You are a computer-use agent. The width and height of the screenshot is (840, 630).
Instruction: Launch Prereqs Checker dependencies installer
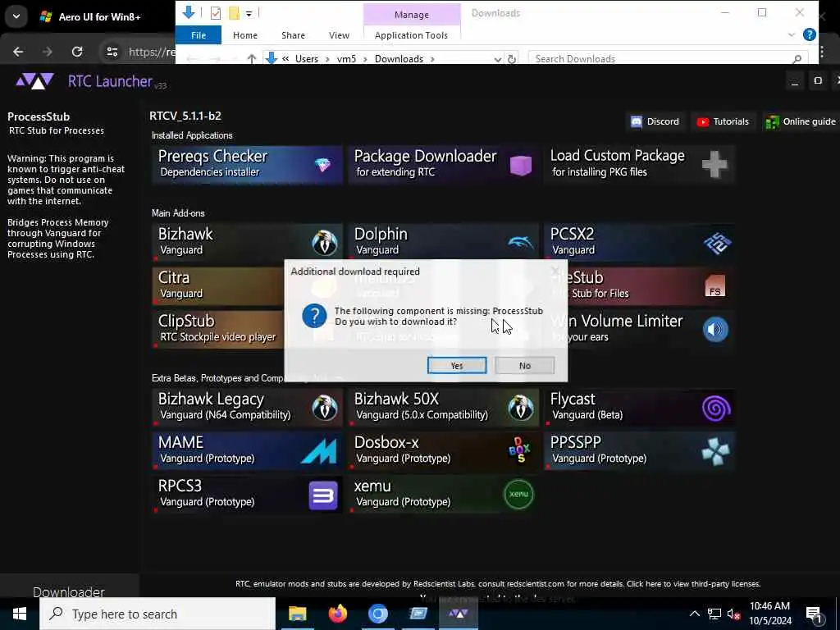[x=247, y=164]
